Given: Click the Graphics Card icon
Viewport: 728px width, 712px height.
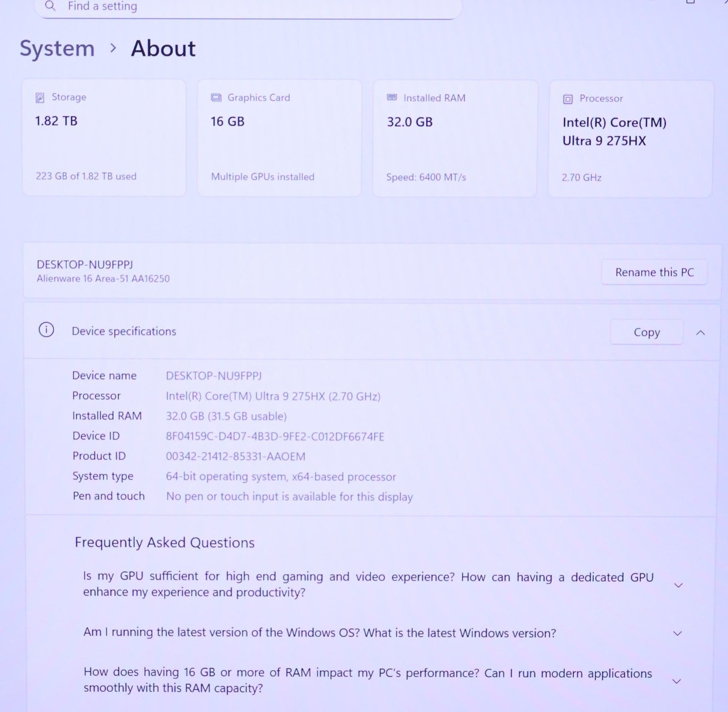Looking at the screenshot, I should [216, 98].
